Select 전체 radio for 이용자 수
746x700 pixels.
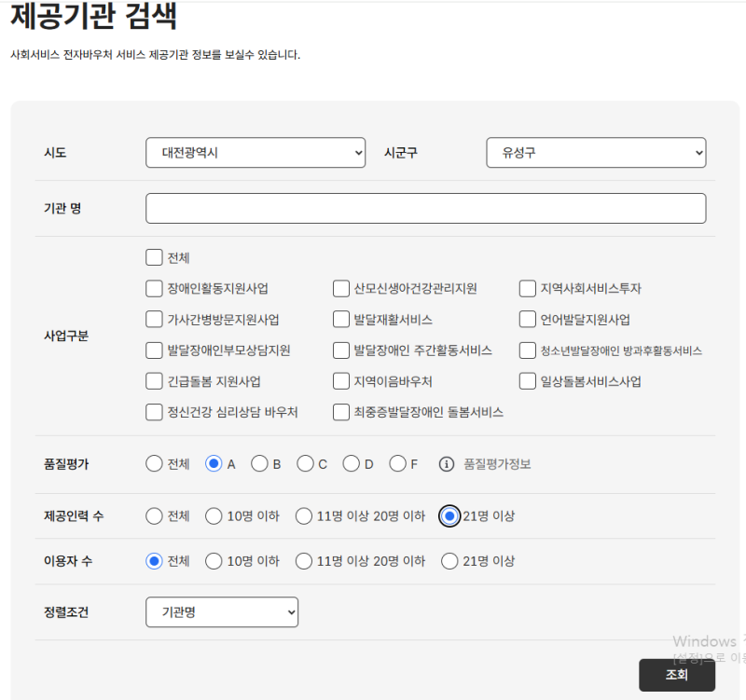point(154,561)
